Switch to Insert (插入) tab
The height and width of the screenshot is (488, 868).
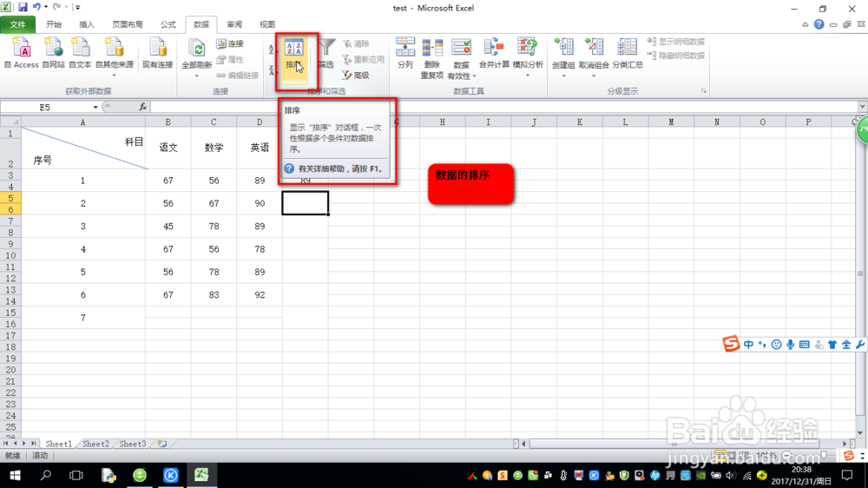pyautogui.click(x=87, y=24)
